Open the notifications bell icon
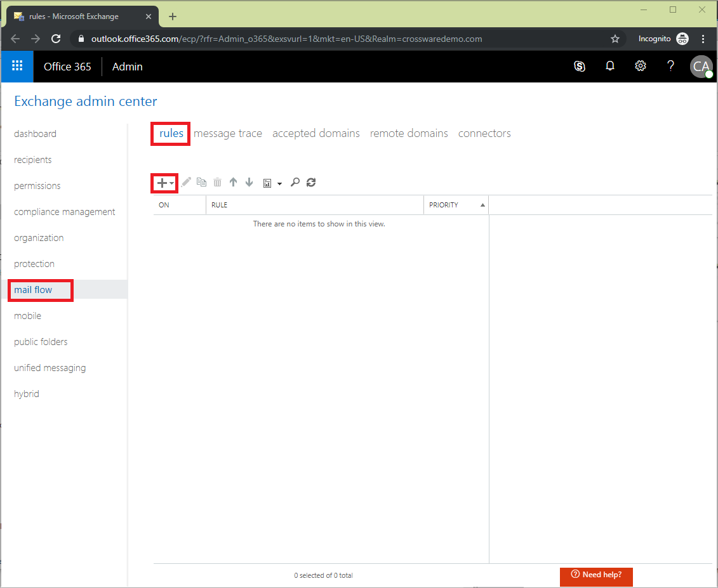Screen dimensions: 718x588 coord(609,66)
